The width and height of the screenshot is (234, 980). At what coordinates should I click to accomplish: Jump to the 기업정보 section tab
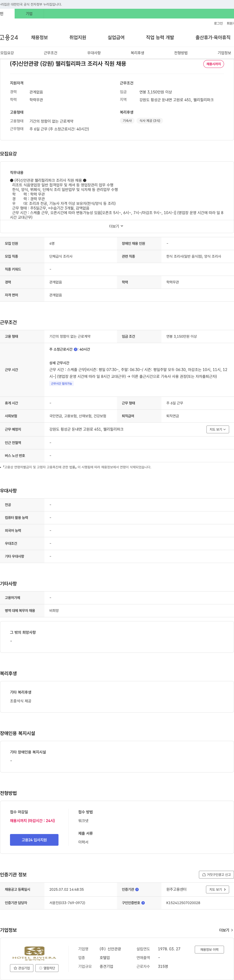pos(224,53)
